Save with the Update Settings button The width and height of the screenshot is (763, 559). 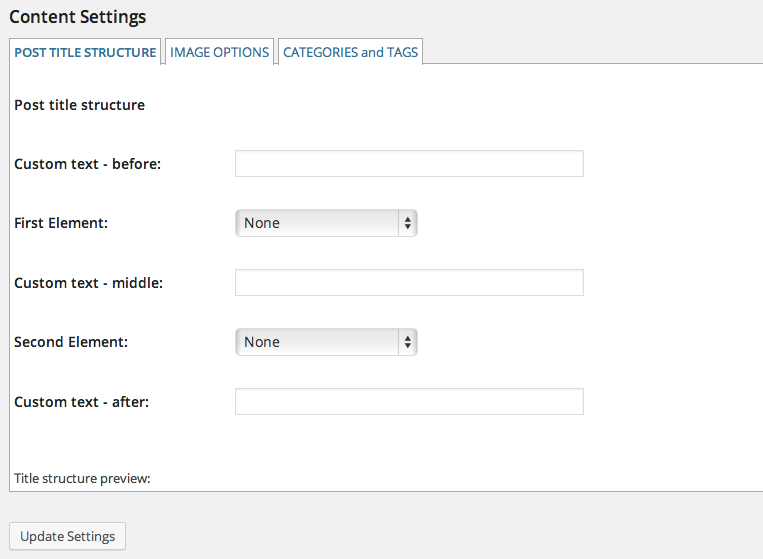(x=68, y=536)
